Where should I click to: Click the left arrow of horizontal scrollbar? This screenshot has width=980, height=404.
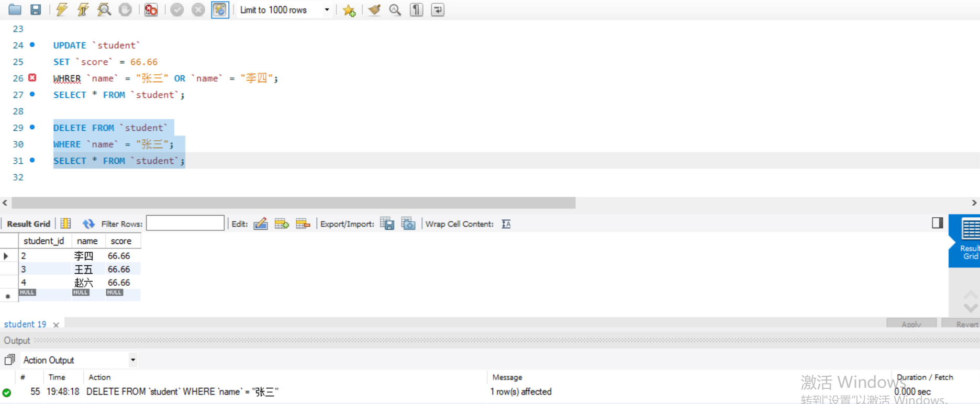(x=5, y=203)
